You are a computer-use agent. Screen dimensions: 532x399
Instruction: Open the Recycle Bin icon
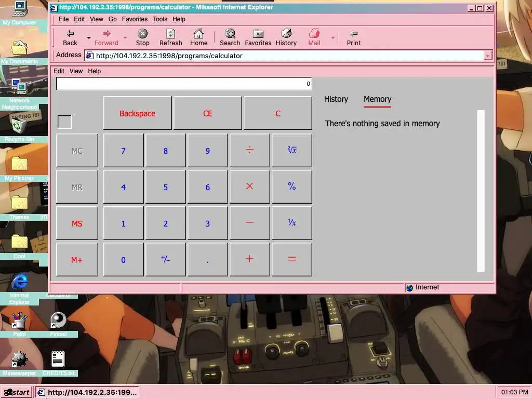point(19,130)
